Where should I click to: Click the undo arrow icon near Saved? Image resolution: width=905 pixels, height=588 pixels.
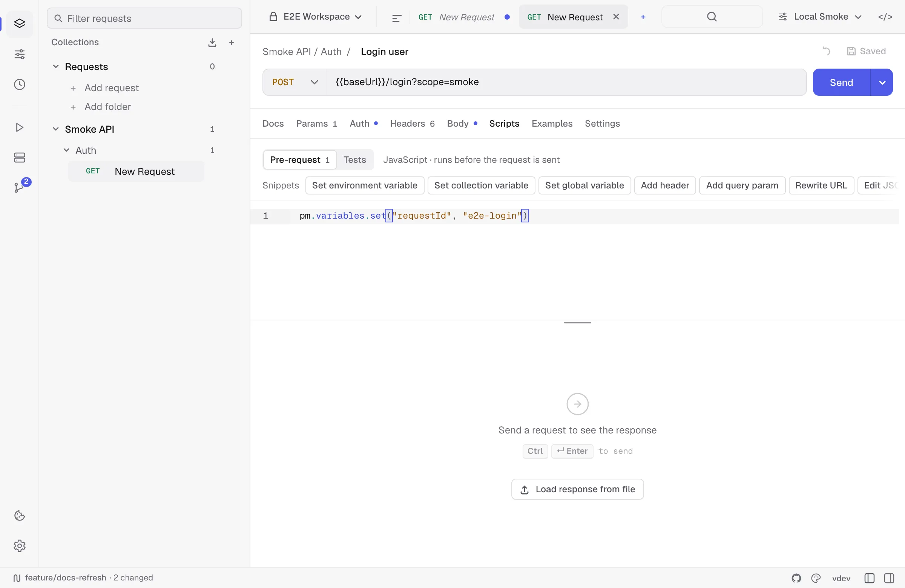click(826, 51)
